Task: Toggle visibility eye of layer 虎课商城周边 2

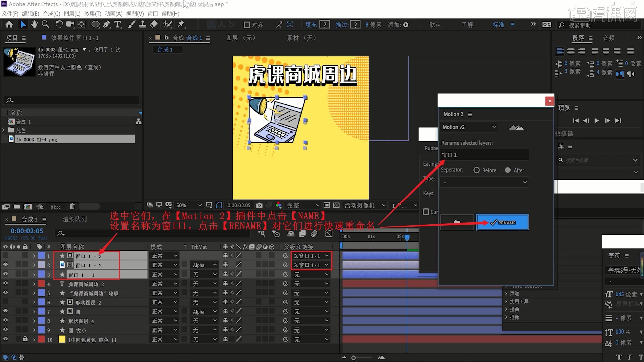Action: [x=5, y=284]
